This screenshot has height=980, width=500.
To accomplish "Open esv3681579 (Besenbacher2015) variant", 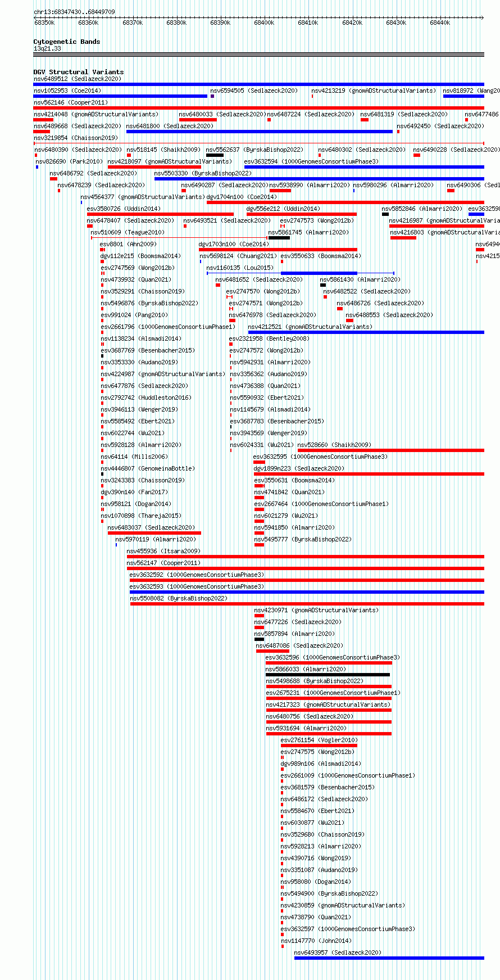I will click(328, 787).
